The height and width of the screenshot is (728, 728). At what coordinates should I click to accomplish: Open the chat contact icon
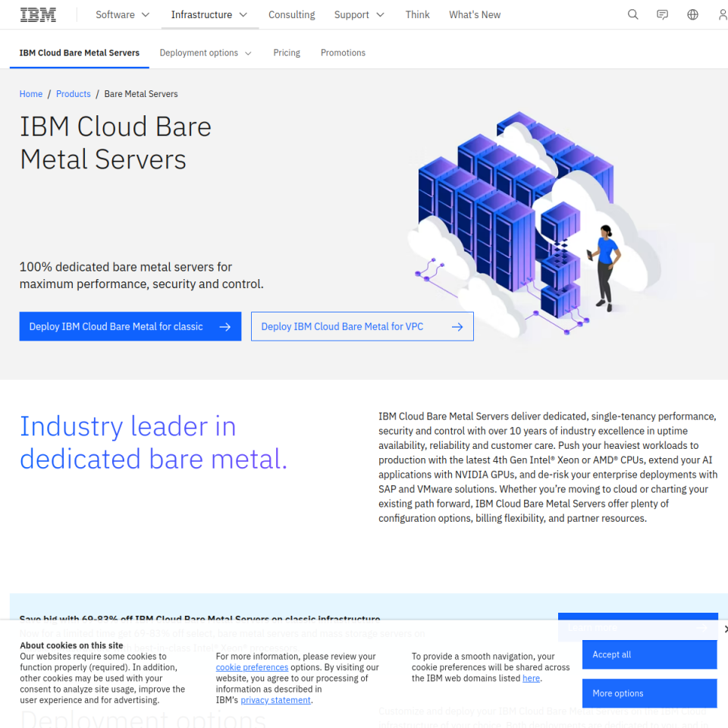click(662, 14)
